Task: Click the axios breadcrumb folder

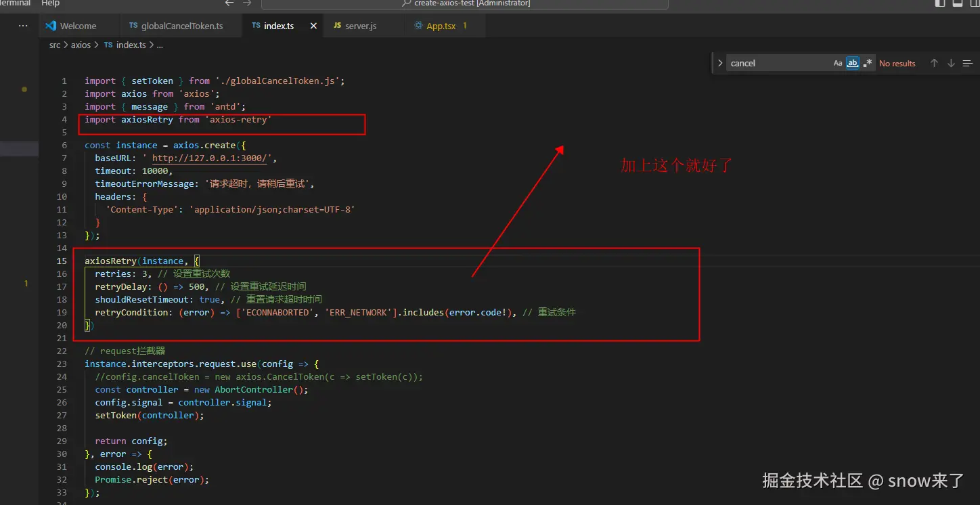Action: pyautogui.click(x=81, y=45)
